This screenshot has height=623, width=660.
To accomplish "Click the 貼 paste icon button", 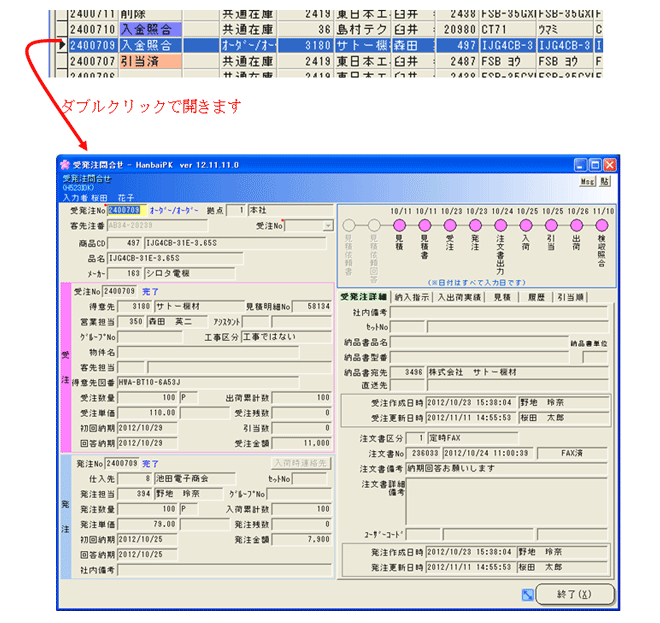I will 607,182.
